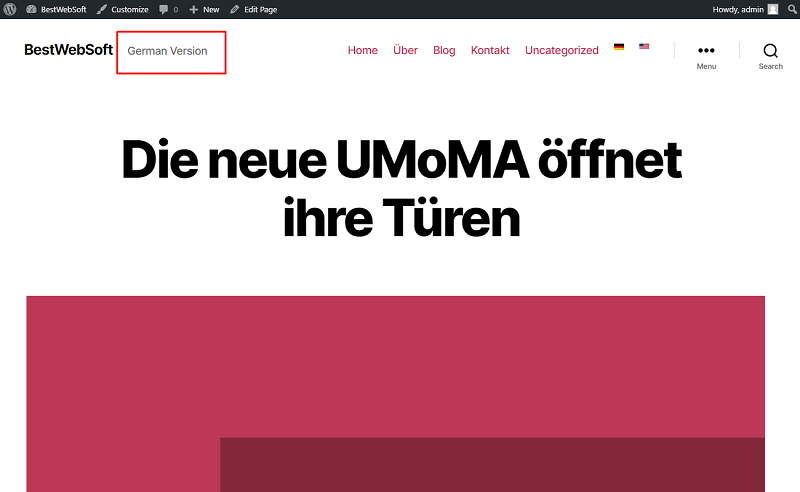Click the New plus item
Image resolution: width=800 pixels, height=492 pixels.
pyautogui.click(x=204, y=9)
